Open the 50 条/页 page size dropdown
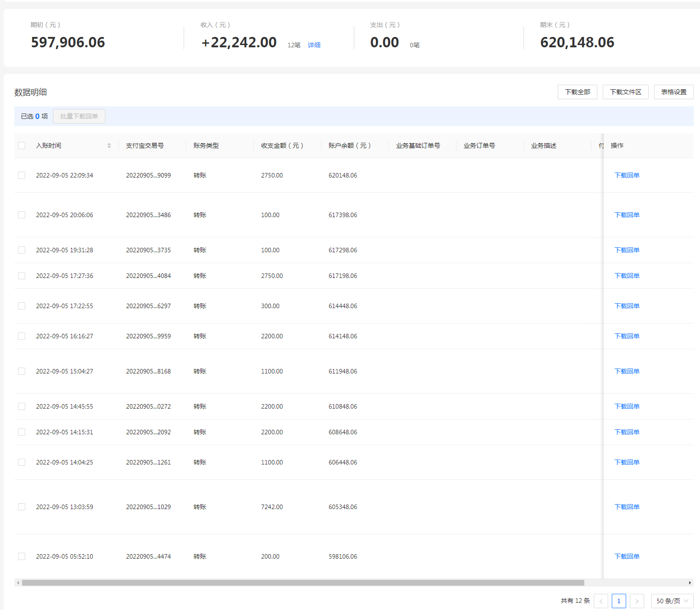The height and width of the screenshot is (610, 700). click(672, 601)
